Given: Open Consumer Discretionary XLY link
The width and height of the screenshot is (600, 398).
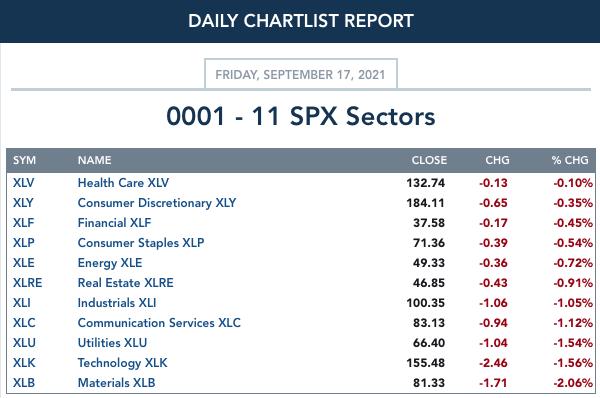Looking at the screenshot, I should (x=157, y=203).
